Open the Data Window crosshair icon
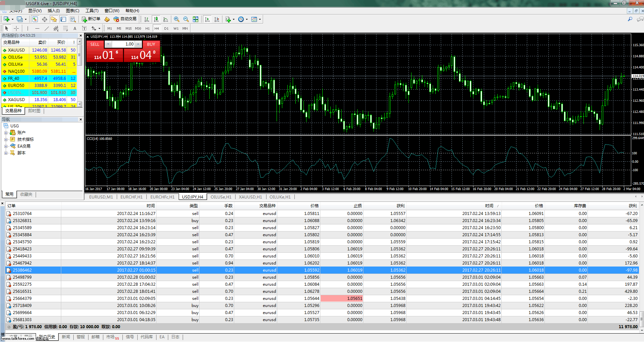Image resolution: width=644 pixels, height=342 pixels. click(x=44, y=19)
